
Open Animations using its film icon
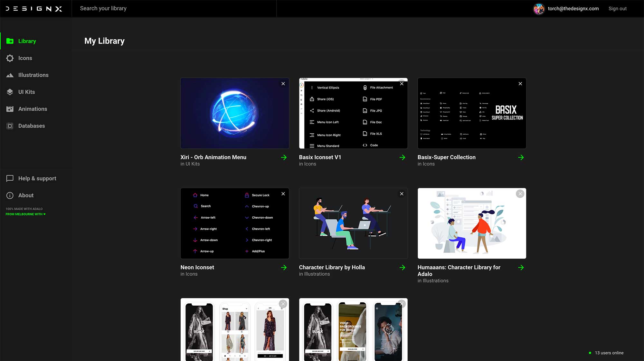click(10, 109)
